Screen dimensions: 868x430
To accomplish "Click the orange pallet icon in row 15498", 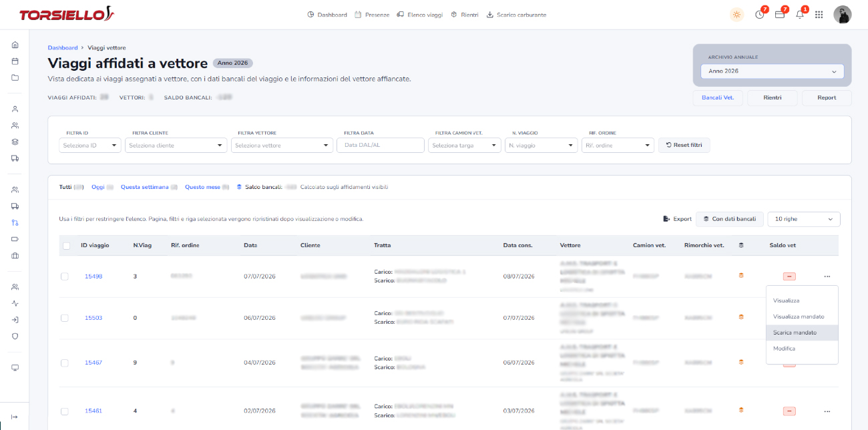I will pos(740,275).
